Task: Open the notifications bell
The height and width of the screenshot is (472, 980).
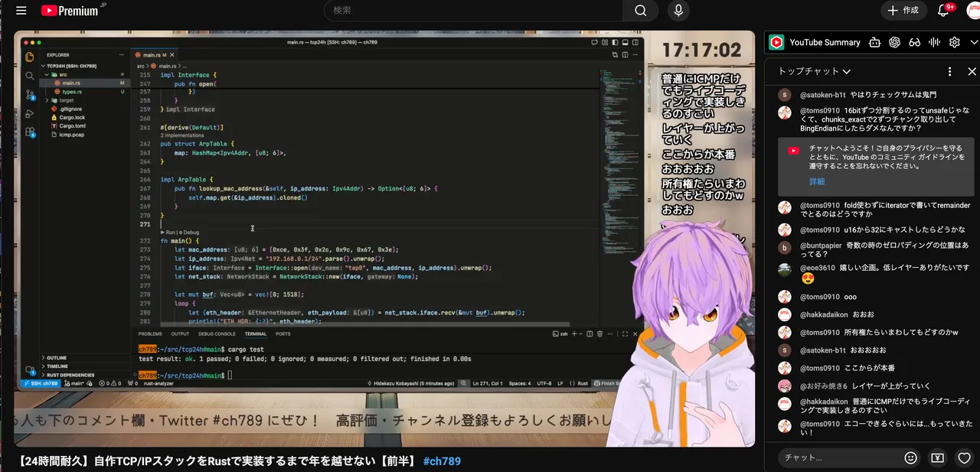Action: 944,11
